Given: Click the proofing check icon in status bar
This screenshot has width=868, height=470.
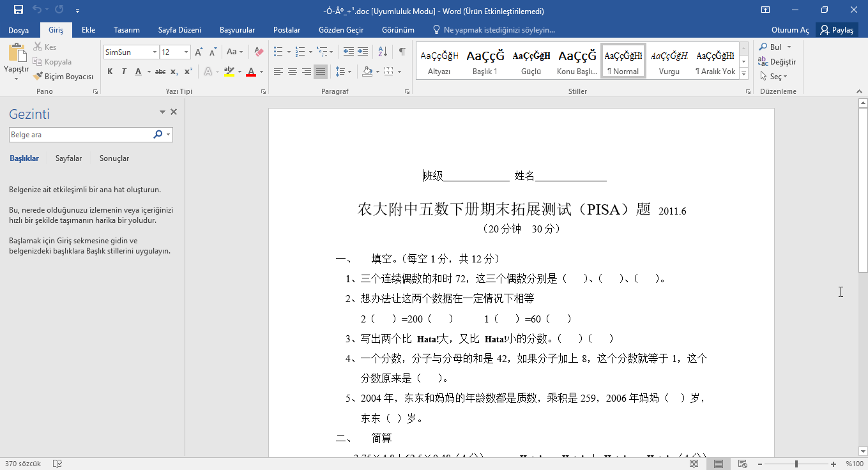Looking at the screenshot, I should (57, 464).
